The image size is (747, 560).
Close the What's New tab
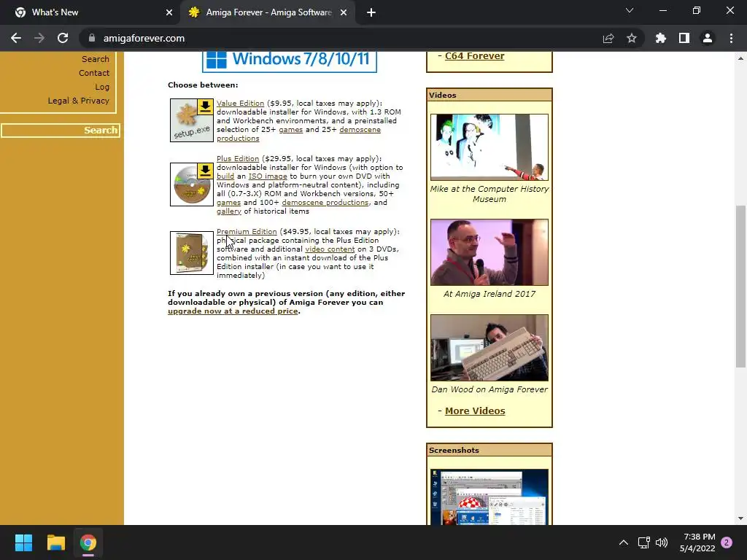(x=169, y=12)
